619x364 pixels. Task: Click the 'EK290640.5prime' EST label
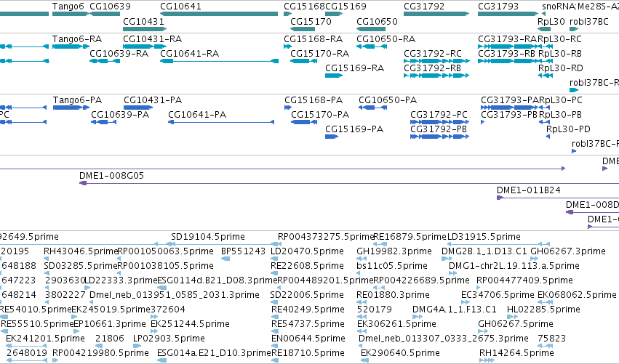click(400, 353)
